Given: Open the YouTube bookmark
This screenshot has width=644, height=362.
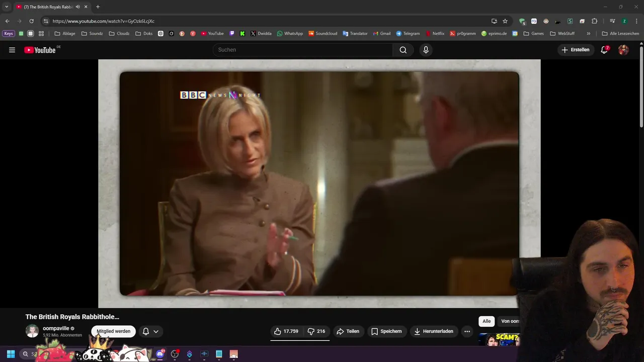Looking at the screenshot, I should [x=212, y=34].
